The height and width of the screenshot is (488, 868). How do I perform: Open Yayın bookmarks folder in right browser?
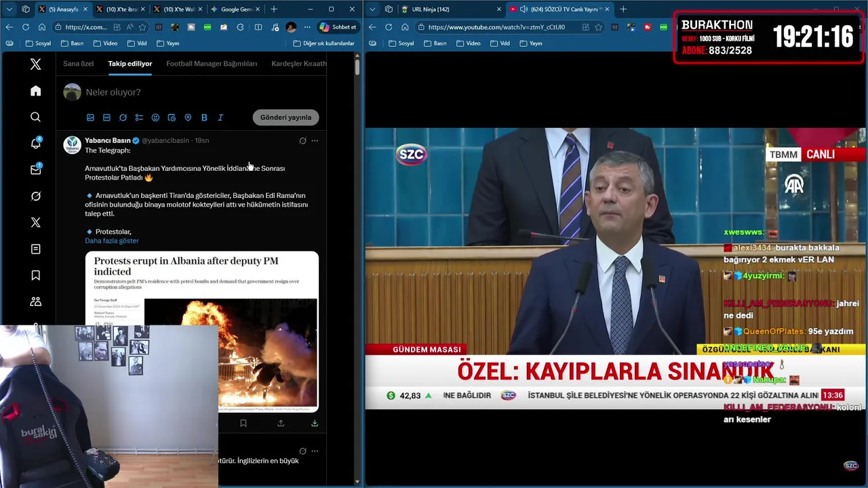point(531,43)
